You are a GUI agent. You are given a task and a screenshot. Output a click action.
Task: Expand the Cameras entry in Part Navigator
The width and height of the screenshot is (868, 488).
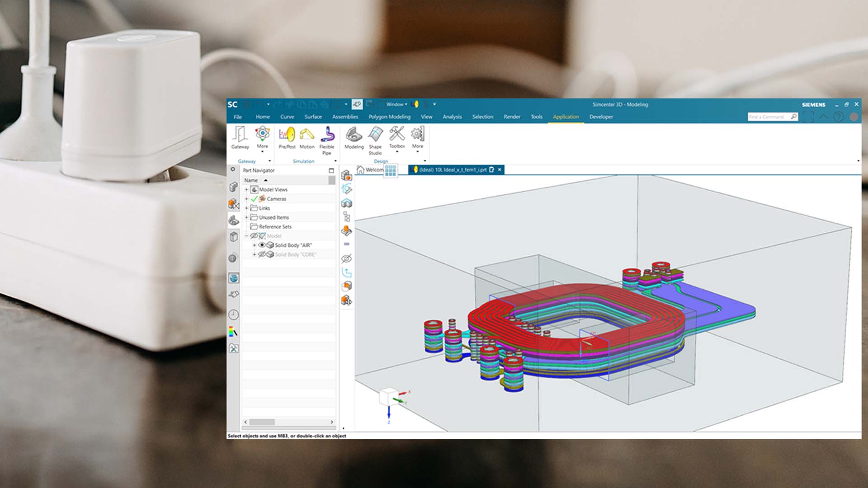pos(246,199)
